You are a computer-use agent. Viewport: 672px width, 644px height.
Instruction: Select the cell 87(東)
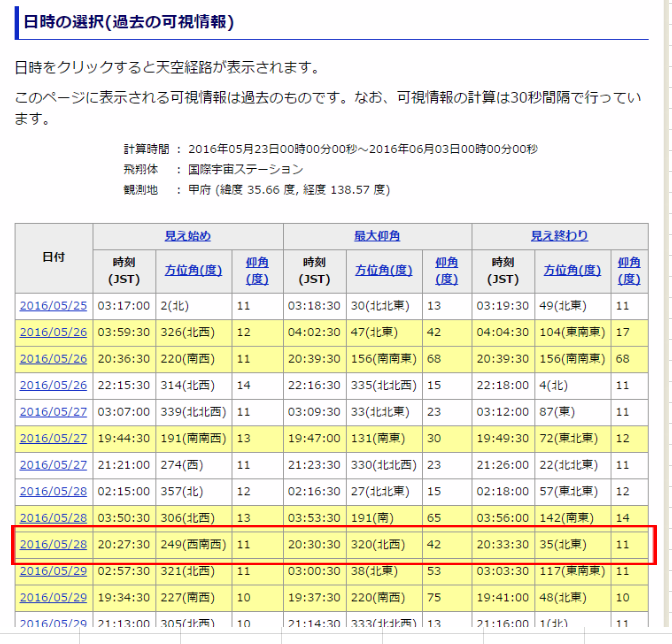[573, 412]
